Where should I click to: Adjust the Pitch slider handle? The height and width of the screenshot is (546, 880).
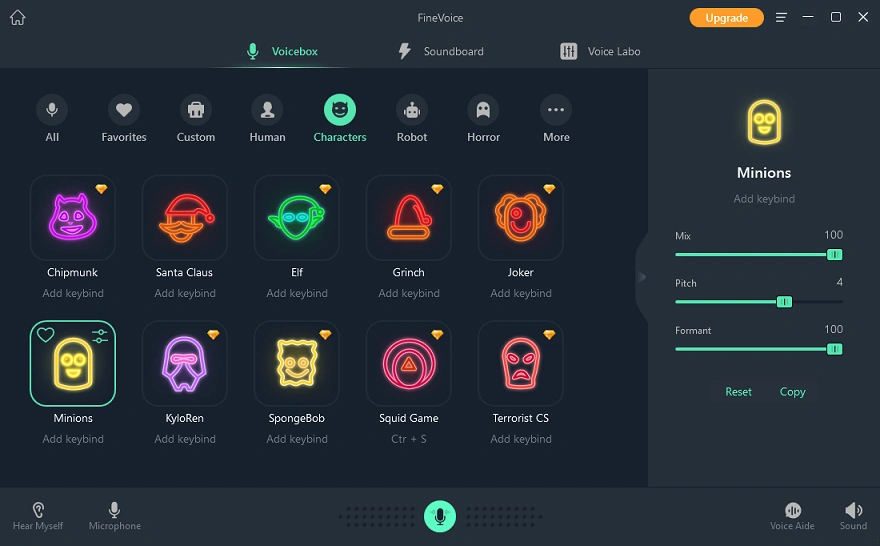(784, 302)
